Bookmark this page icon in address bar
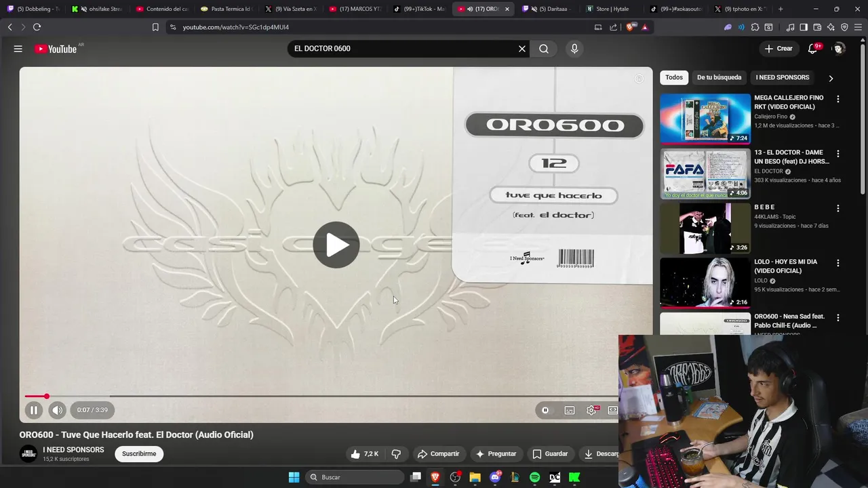Viewport: 868px width, 488px height. tap(155, 27)
